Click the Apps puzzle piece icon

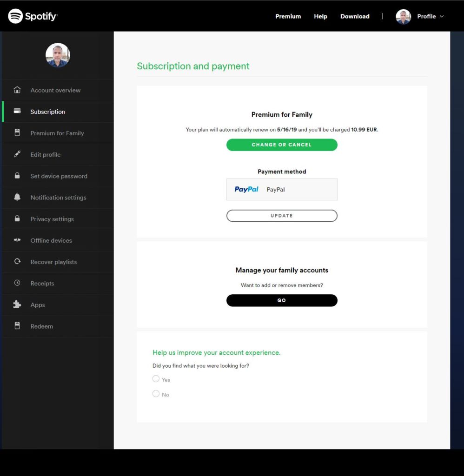(x=17, y=304)
